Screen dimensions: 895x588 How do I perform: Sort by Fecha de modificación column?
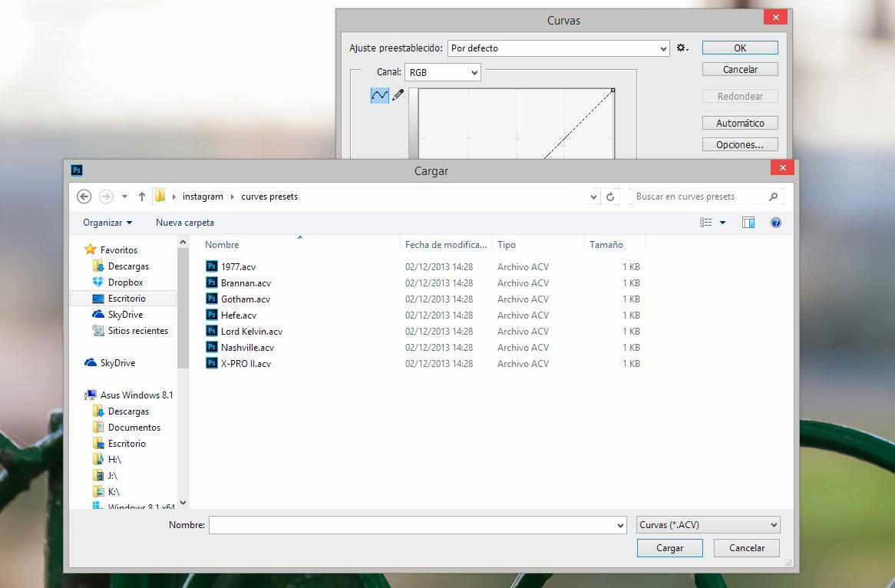[x=446, y=244]
